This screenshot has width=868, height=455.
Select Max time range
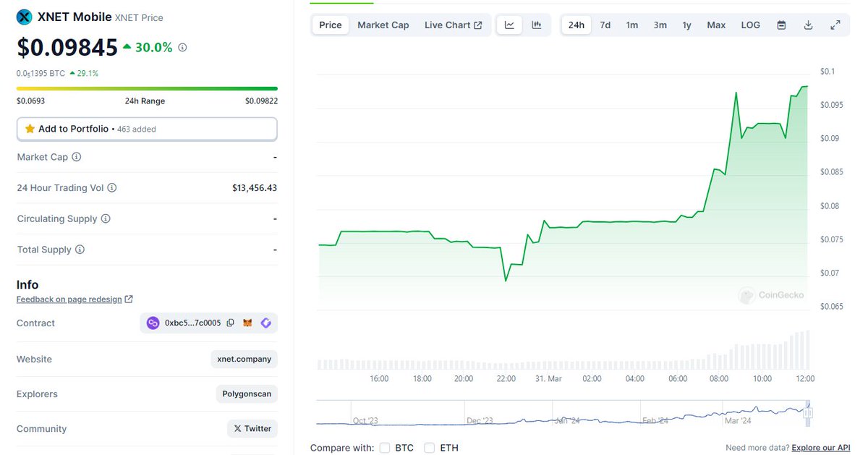[717, 25]
